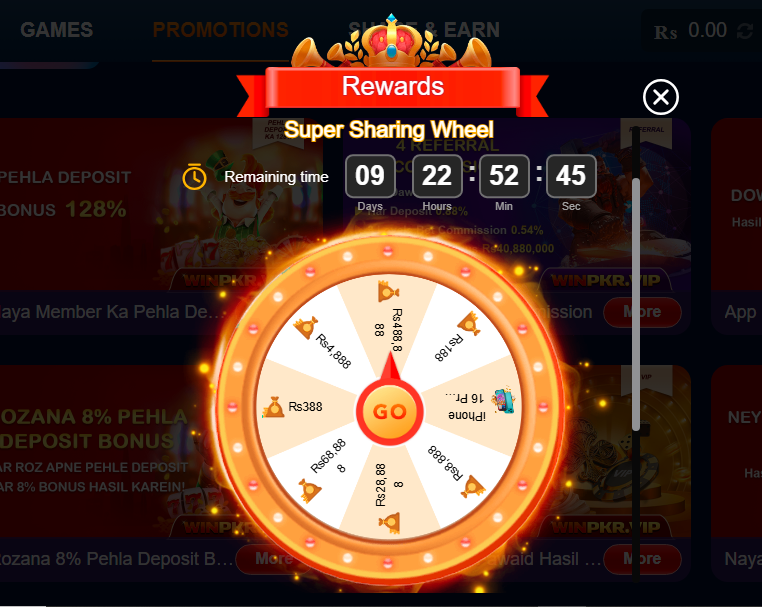This screenshot has width=762, height=607.
Task: Select the iPhone 16 Pro prize icon
Action: [503, 401]
